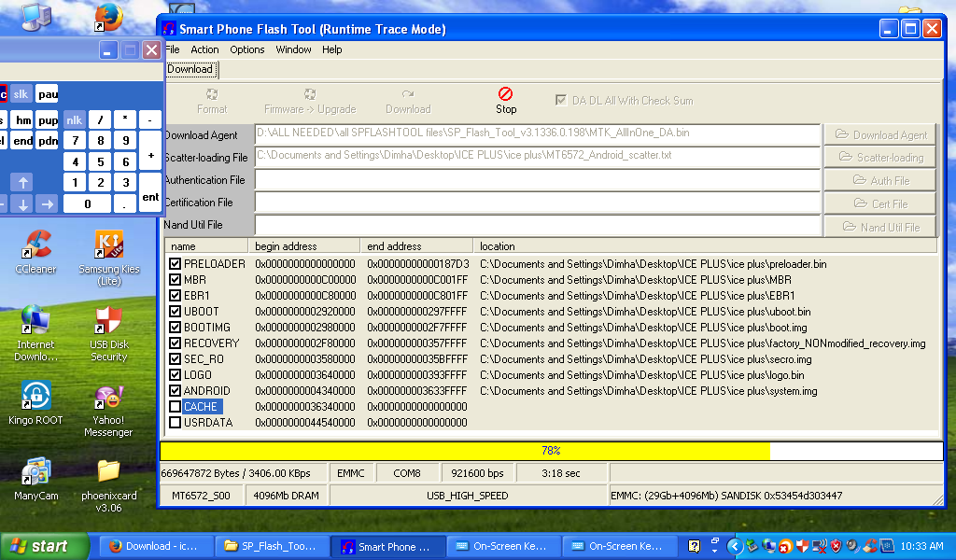Image resolution: width=956 pixels, height=560 pixels.
Task: Click the 7 key on on-screen keyboard
Action: [x=75, y=141]
